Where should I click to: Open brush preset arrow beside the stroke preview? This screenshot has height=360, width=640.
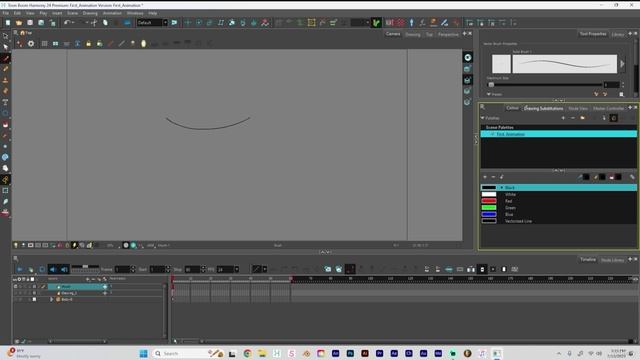tap(622, 64)
